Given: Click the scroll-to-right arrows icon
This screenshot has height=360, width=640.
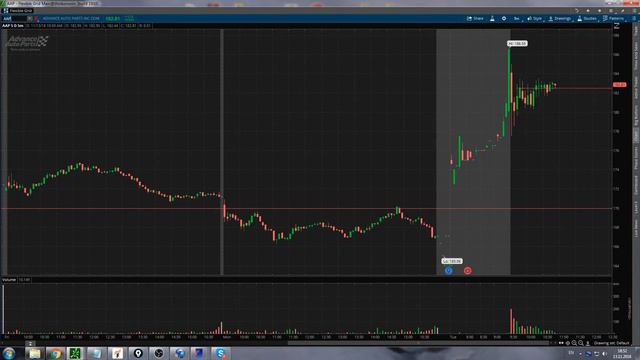Looking at the screenshot, I should [x=561, y=343].
